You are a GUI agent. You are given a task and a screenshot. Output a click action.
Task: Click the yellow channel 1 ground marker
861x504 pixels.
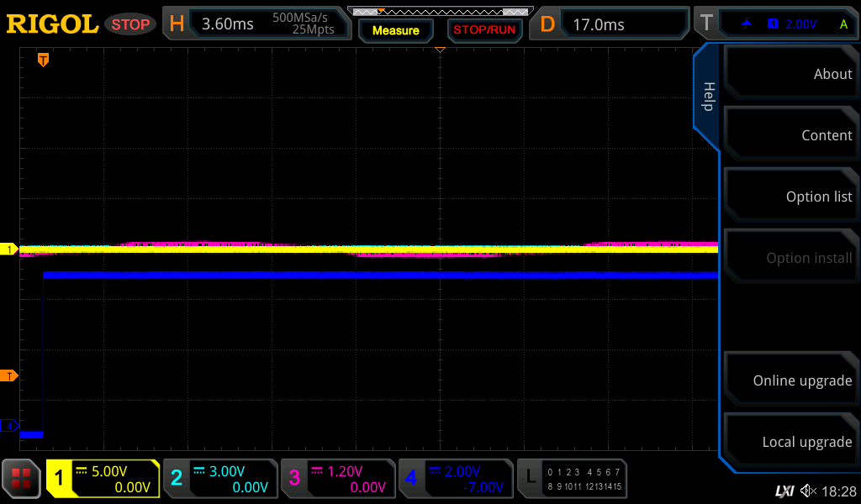point(9,249)
